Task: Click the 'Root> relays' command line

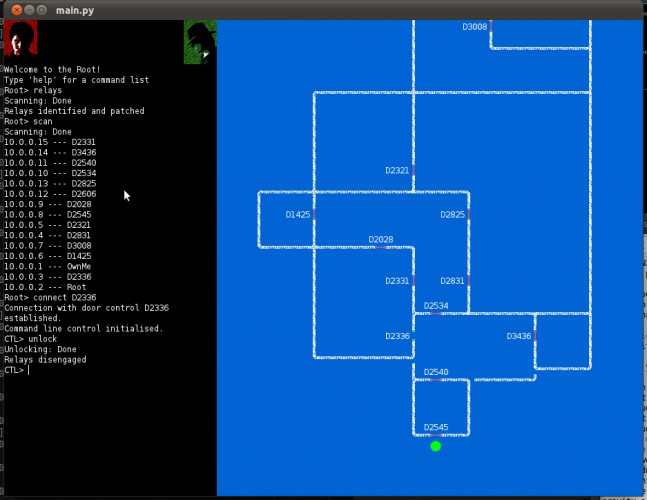Action: point(33,90)
